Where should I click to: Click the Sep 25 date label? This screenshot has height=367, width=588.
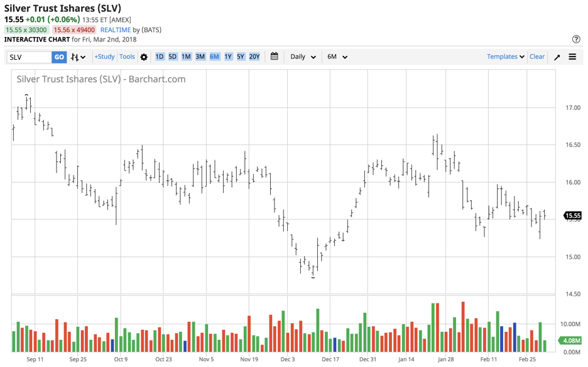tap(78, 359)
